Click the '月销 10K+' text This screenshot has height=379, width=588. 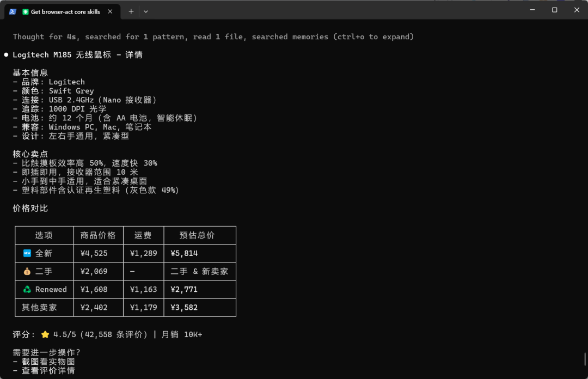point(182,334)
